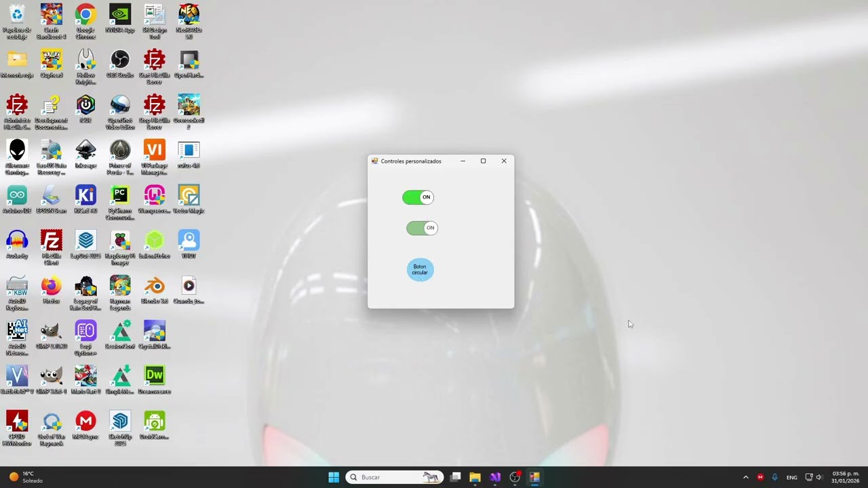
Task: Select the MEGAsync desktop shortcut
Action: pyautogui.click(x=85, y=426)
